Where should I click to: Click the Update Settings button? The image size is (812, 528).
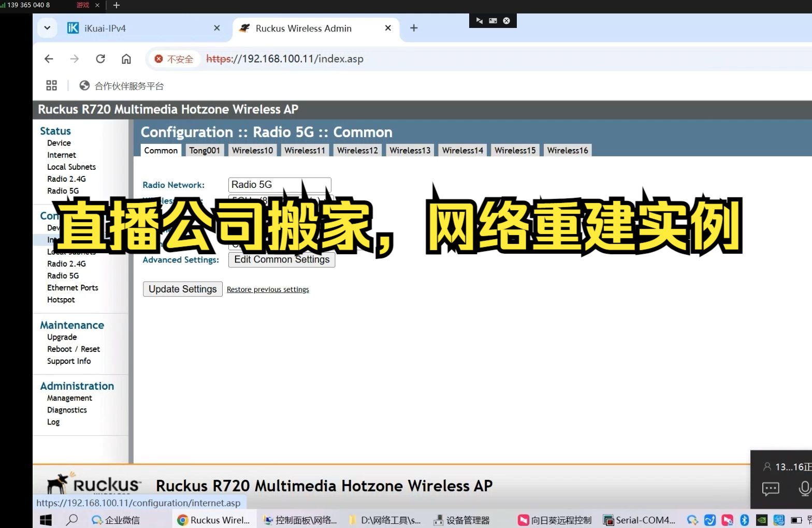click(x=183, y=289)
